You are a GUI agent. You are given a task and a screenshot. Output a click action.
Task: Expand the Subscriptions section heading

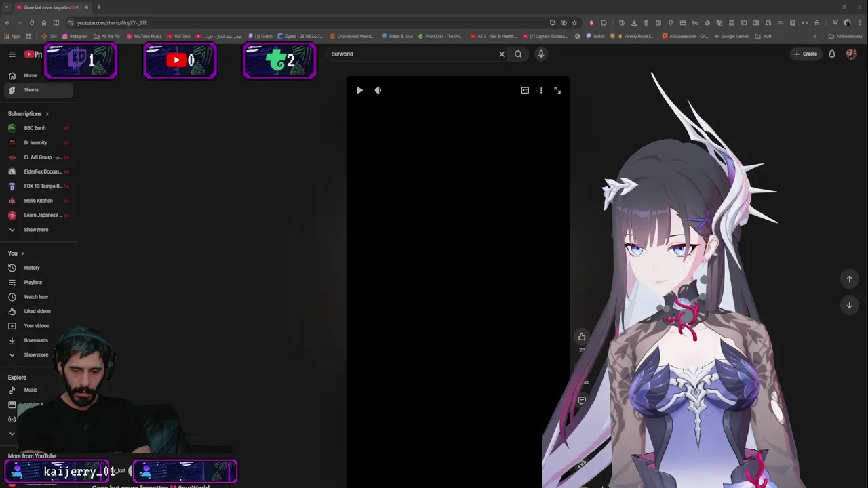point(28,114)
